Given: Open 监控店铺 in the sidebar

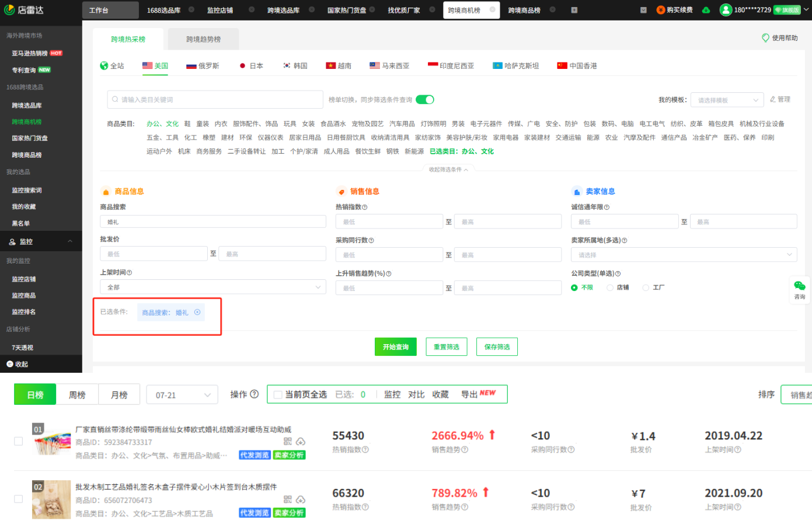Looking at the screenshot, I should tap(24, 279).
